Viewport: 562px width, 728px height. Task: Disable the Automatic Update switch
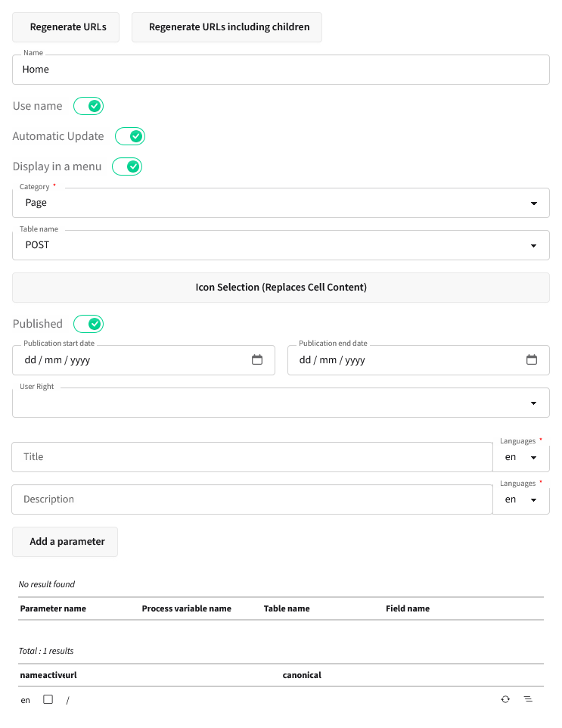pyautogui.click(x=130, y=136)
